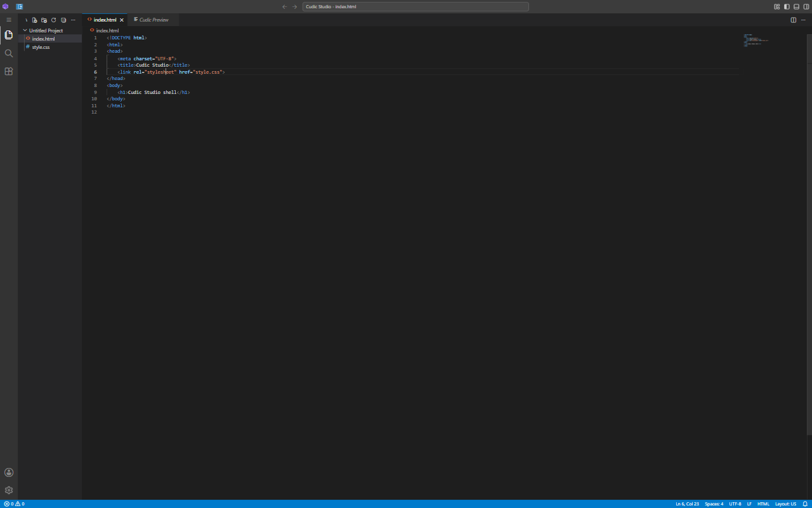Click the "UTF-8" charset value
The width and height of the screenshot is (812, 508).
pos(164,58)
